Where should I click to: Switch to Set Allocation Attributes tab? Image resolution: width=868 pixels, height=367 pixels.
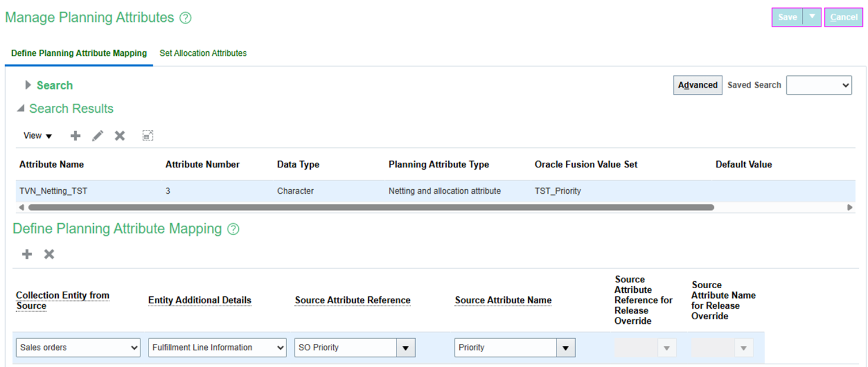(203, 53)
